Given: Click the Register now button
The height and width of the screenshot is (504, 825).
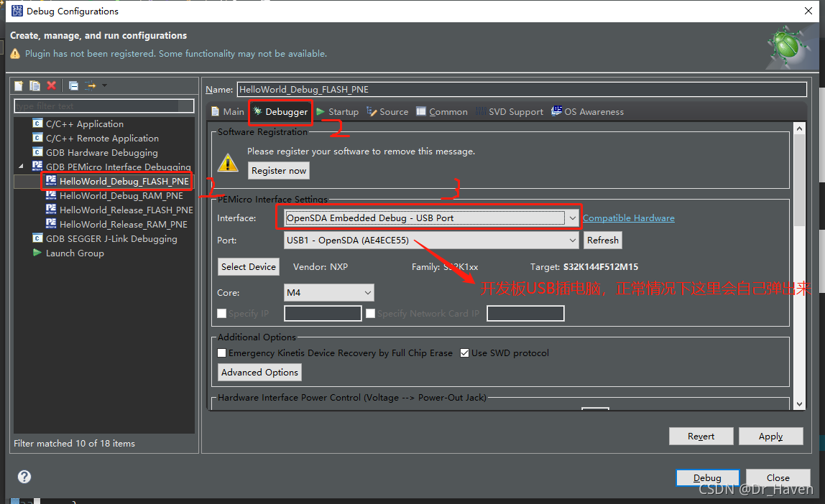Looking at the screenshot, I should click(x=278, y=171).
